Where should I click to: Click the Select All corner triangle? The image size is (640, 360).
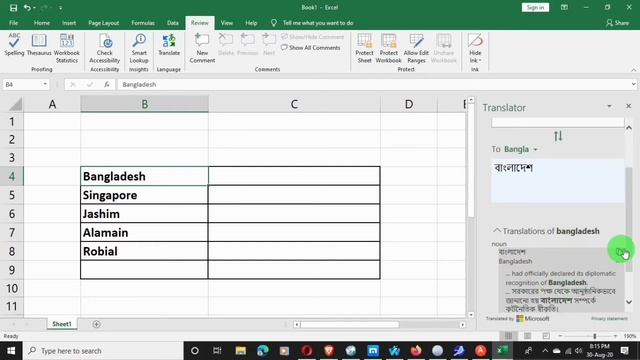tap(16, 104)
